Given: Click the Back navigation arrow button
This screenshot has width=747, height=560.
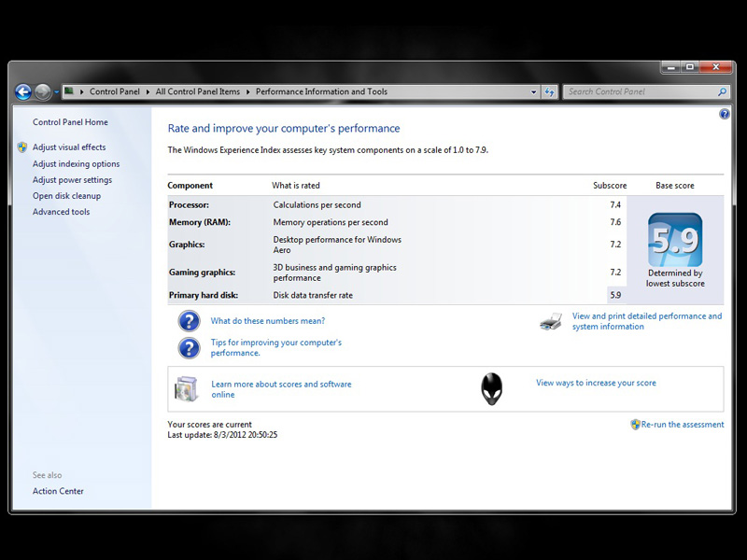Looking at the screenshot, I should pyautogui.click(x=23, y=91).
